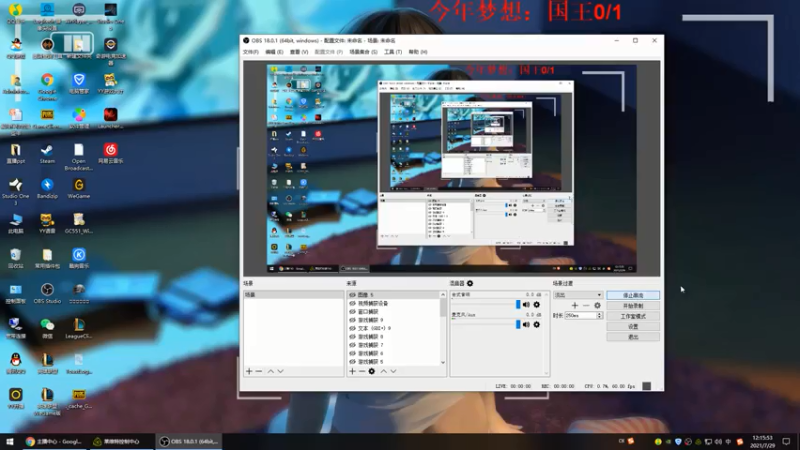Image resolution: width=800 pixels, height=450 pixels.
Task: Add a new scene with the plus icon
Action: point(249,371)
